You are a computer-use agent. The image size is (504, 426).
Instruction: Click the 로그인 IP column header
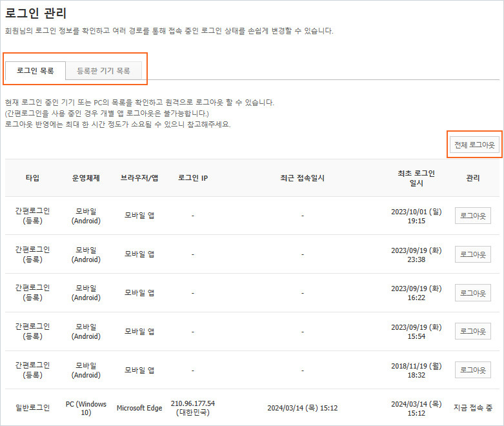tap(192, 178)
